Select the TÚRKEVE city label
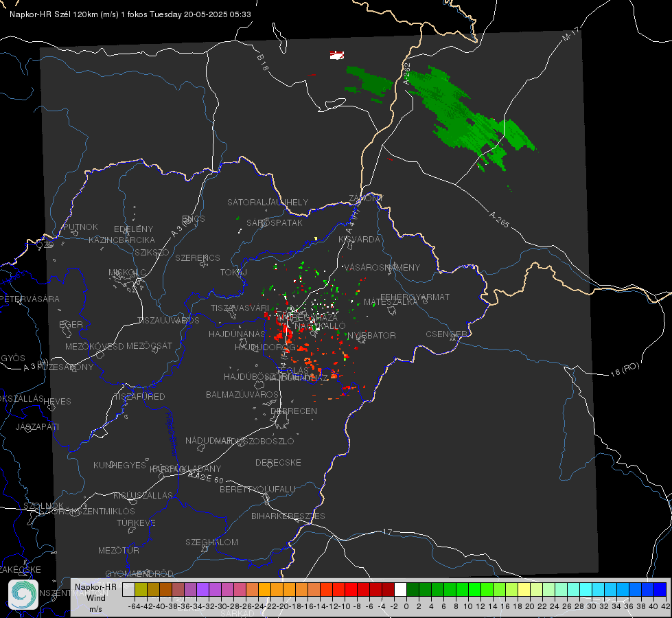This screenshot has width=672, height=618. [136, 523]
